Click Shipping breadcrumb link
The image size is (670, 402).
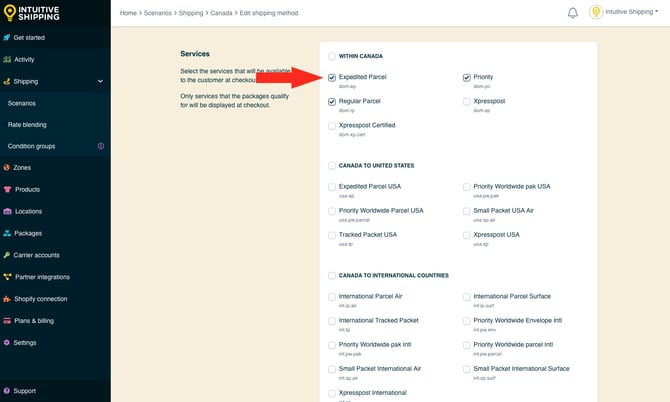(191, 13)
